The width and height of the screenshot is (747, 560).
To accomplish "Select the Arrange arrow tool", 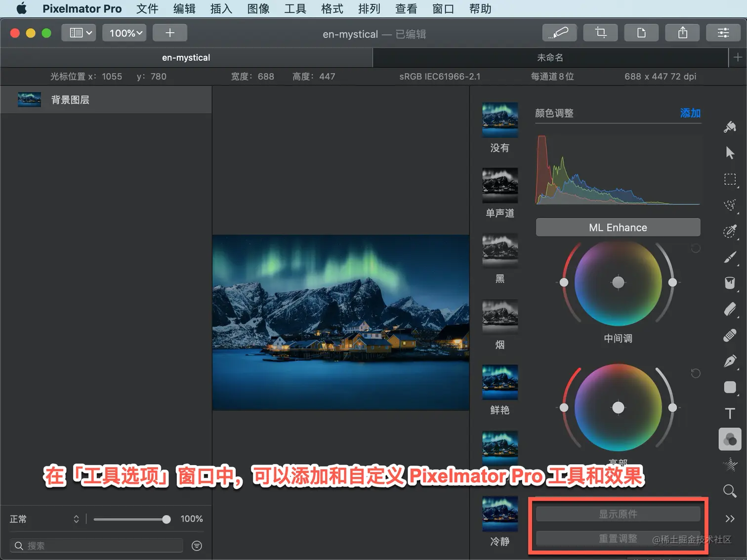I will tap(730, 153).
